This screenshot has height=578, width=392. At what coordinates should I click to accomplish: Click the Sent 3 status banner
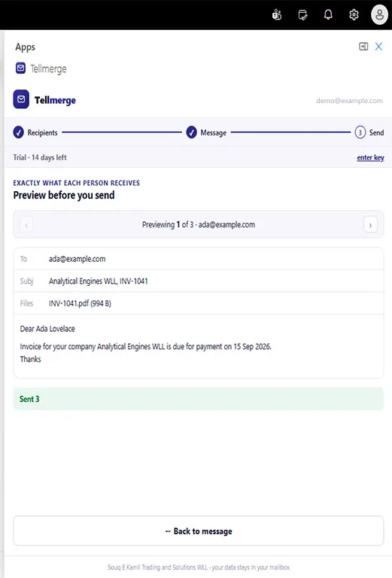(x=199, y=399)
